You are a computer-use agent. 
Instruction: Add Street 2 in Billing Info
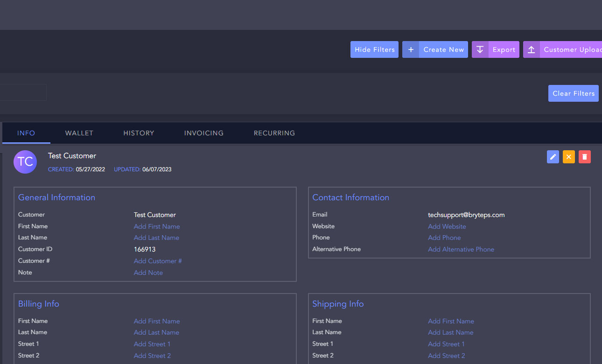pos(152,356)
